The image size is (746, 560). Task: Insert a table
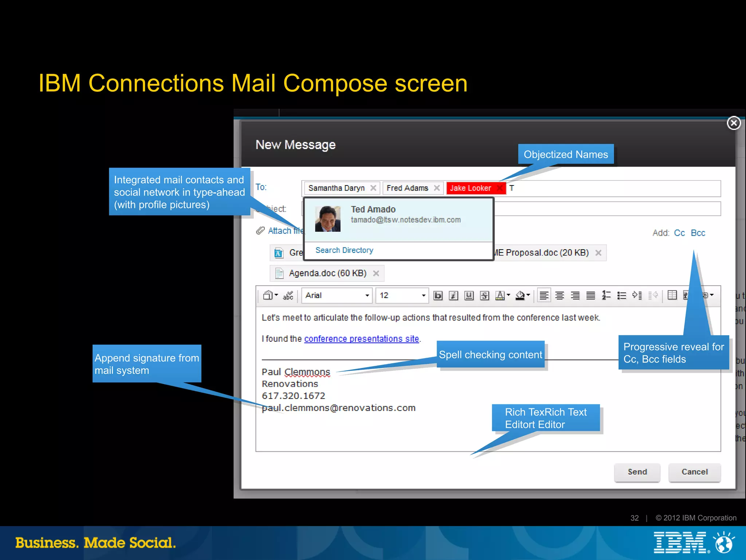click(672, 295)
